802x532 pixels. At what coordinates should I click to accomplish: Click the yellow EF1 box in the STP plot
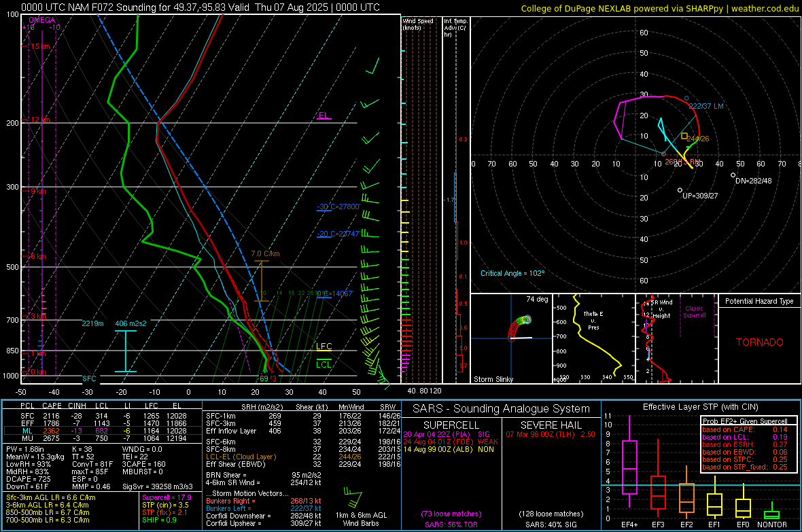click(x=714, y=504)
